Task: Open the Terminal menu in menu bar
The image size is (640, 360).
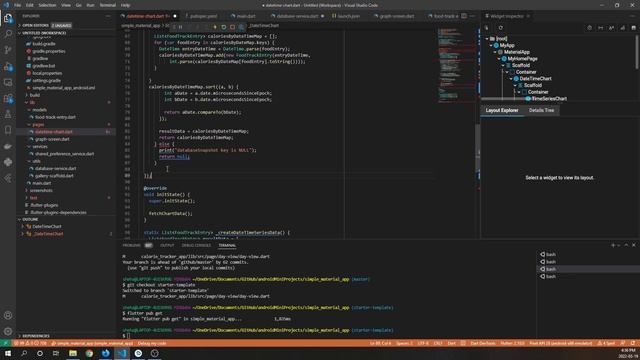Action: (108, 5)
